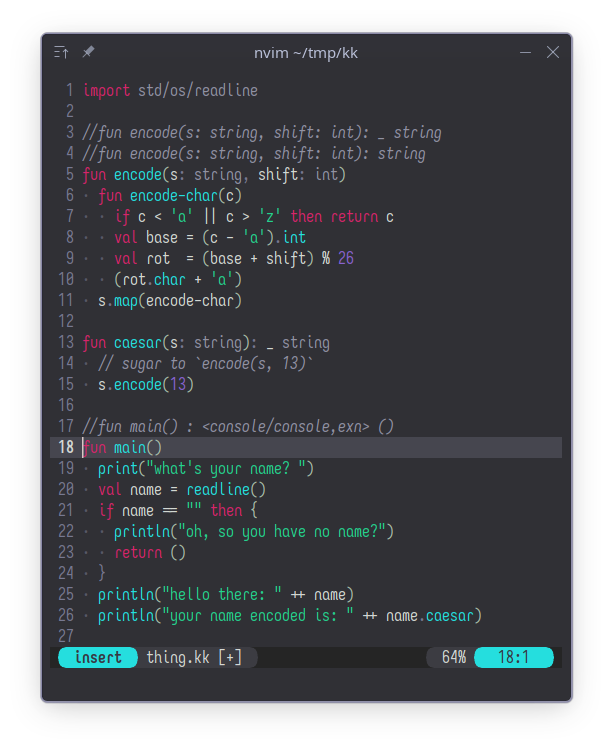Viewport: 613px width, 751px height.
Task: Minimize the nvim window
Action: tap(525, 52)
